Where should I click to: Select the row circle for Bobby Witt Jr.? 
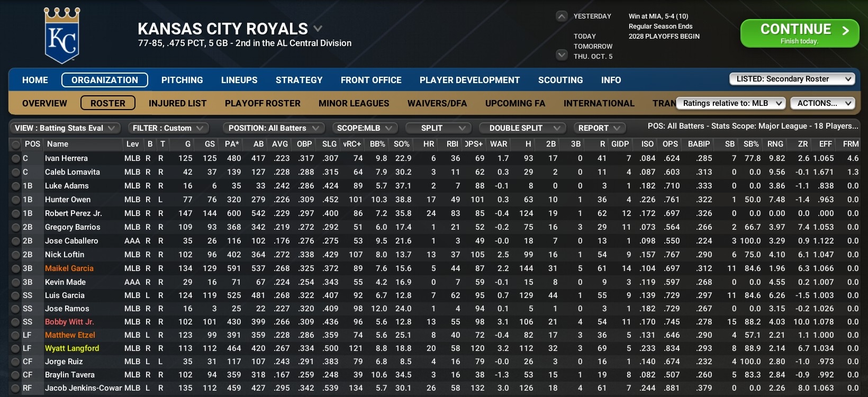point(16,322)
